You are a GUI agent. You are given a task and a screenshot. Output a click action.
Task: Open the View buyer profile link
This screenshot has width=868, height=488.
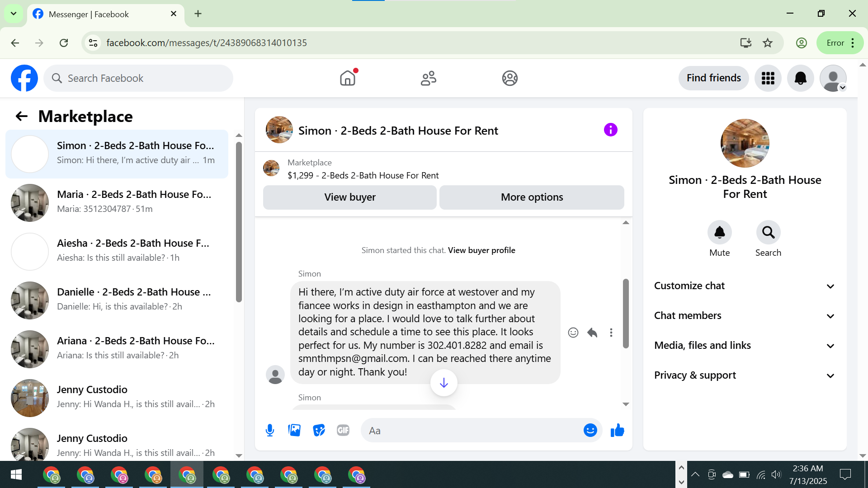coord(481,250)
